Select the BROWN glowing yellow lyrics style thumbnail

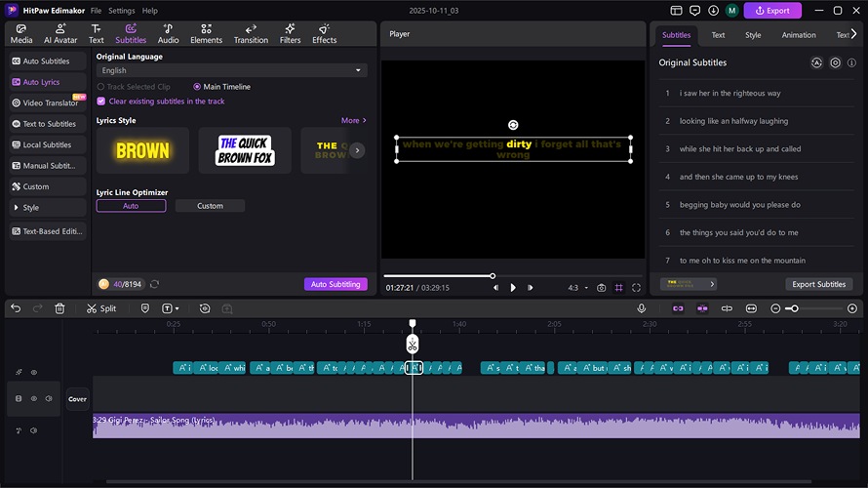point(142,150)
